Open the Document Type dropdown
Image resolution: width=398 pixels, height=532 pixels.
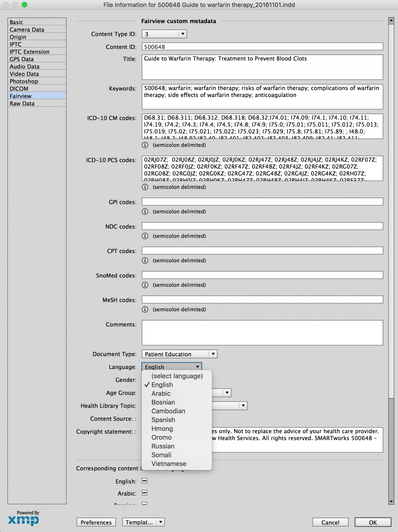pos(179,354)
